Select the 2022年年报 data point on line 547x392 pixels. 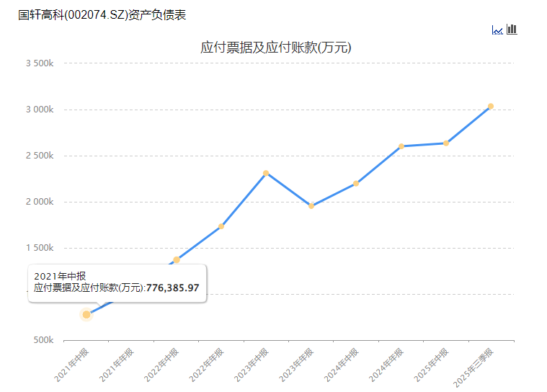point(221,226)
